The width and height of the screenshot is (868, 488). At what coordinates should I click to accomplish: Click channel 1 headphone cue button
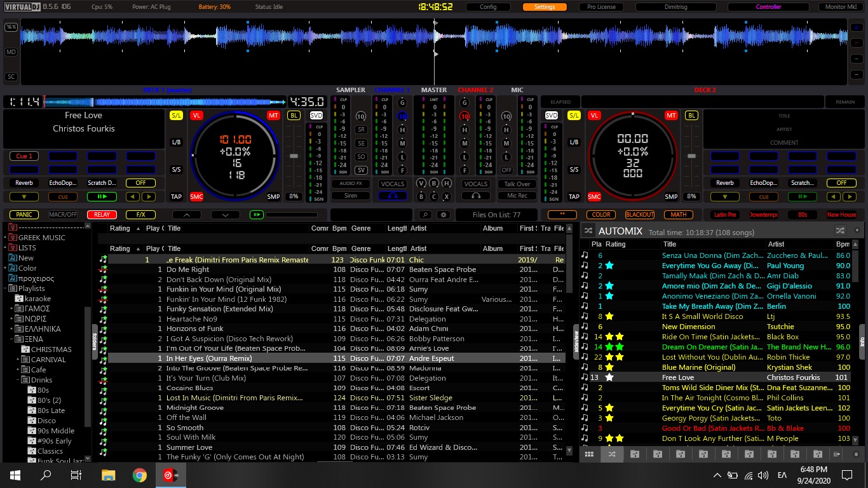[392, 196]
